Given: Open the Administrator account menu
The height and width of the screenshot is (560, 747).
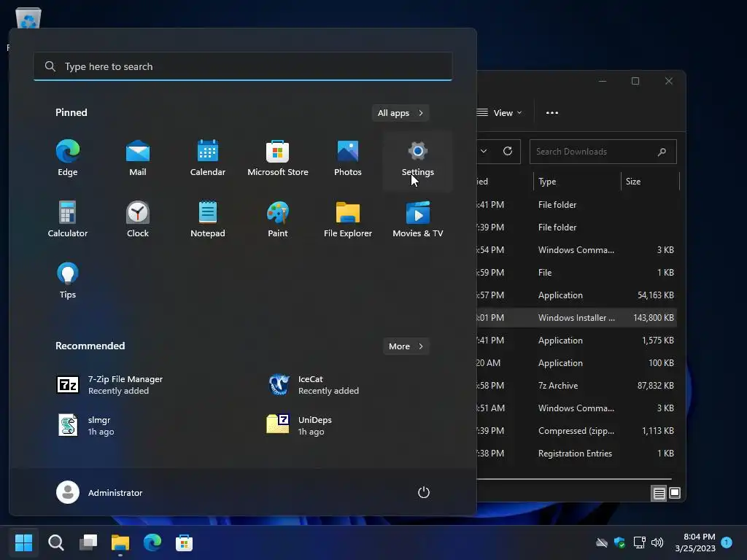Looking at the screenshot, I should click(99, 492).
